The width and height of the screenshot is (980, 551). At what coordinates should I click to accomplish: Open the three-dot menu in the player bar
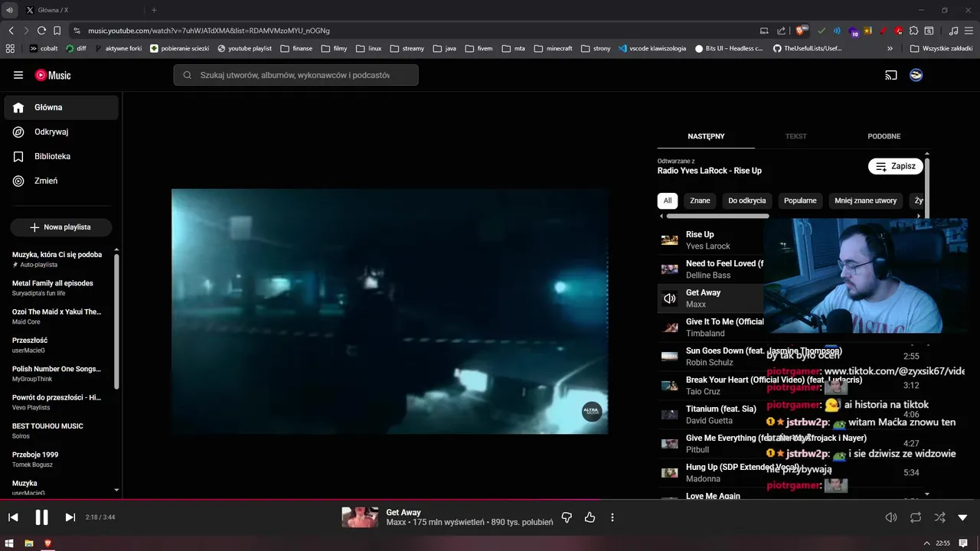[x=612, y=517]
